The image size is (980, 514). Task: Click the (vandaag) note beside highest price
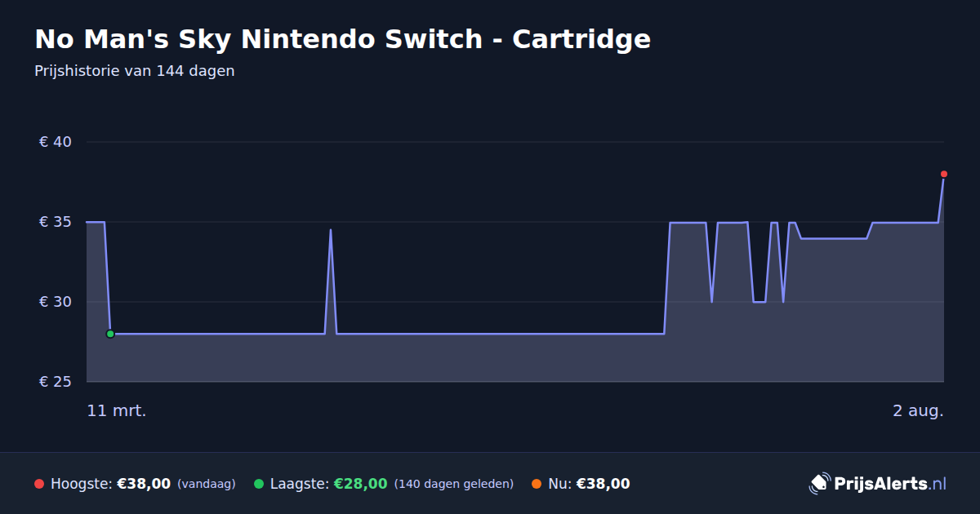click(x=207, y=484)
